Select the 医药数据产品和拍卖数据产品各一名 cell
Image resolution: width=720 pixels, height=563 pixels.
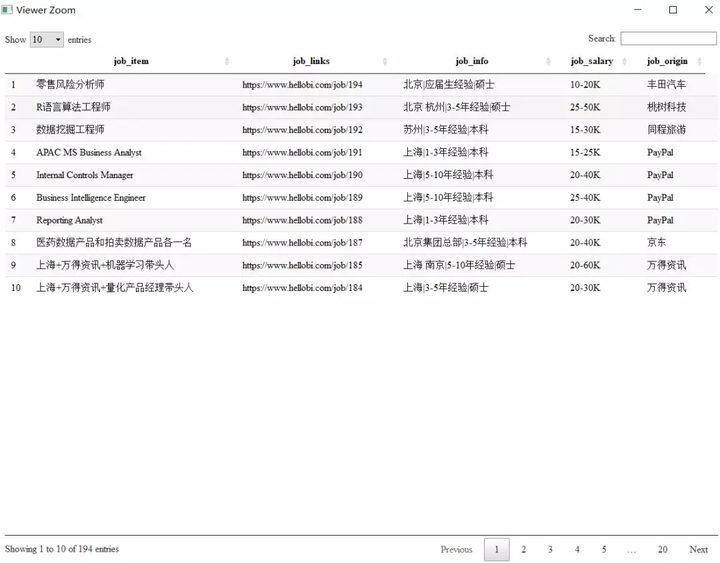(x=114, y=242)
